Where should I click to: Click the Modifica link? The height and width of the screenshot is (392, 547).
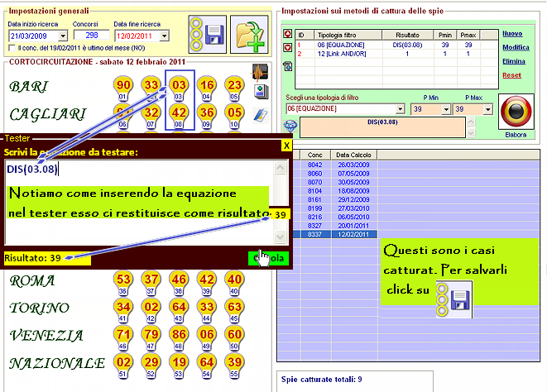click(x=516, y=47)
